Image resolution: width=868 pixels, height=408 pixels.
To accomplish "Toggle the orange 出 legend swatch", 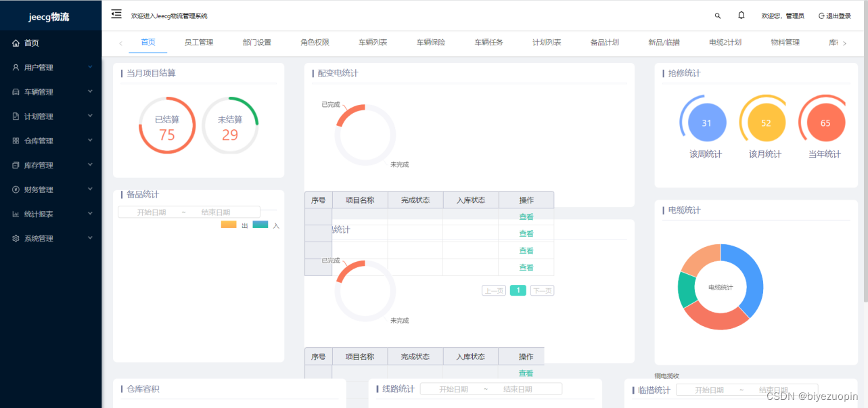I will tap(229, 225).
